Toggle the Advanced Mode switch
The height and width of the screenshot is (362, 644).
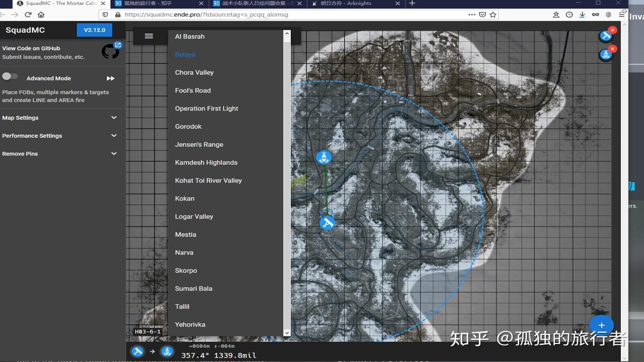10,76
